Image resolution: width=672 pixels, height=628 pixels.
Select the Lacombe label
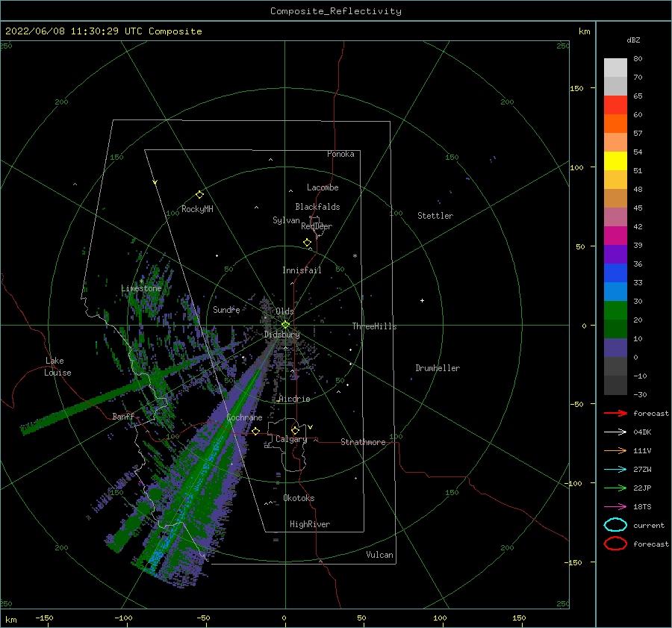point(323,187)
